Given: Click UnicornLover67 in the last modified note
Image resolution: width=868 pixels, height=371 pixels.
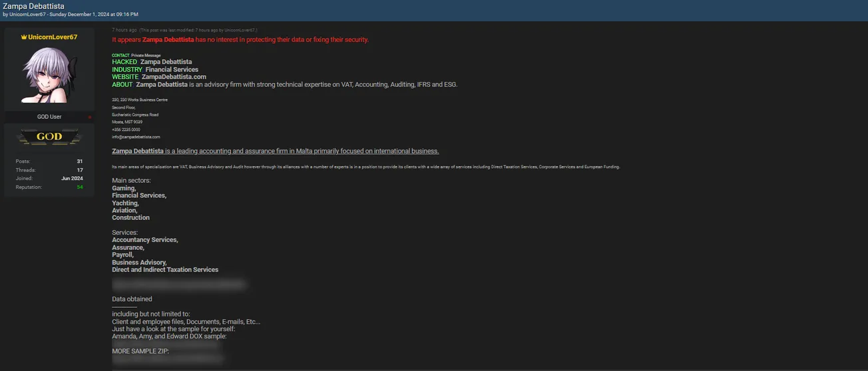Looking at the screenshot, I should 240,30.
